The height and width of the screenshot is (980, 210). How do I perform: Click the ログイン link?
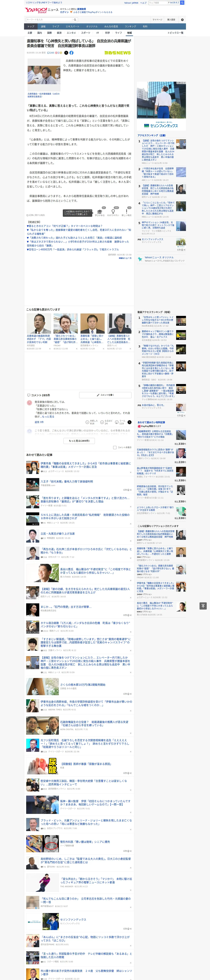coord(64,12)
